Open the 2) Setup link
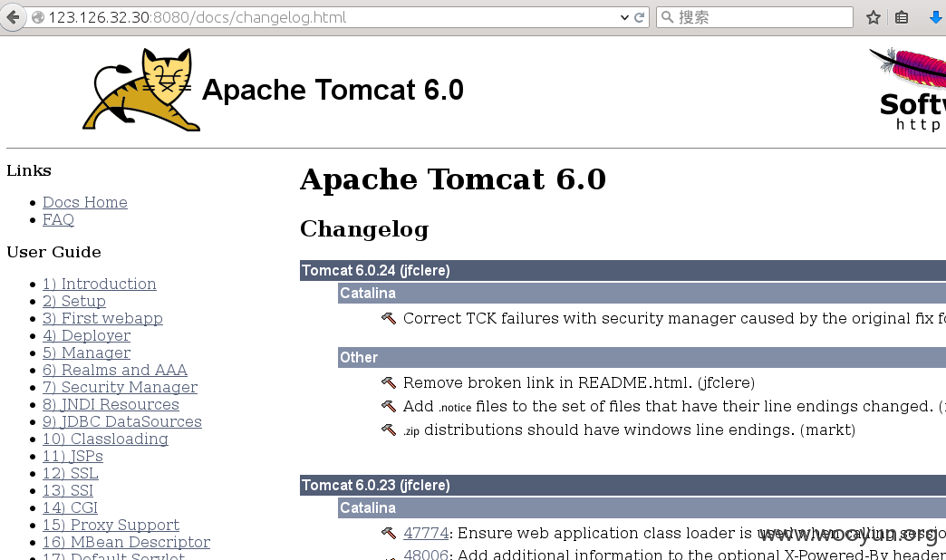 click(74, 301)
